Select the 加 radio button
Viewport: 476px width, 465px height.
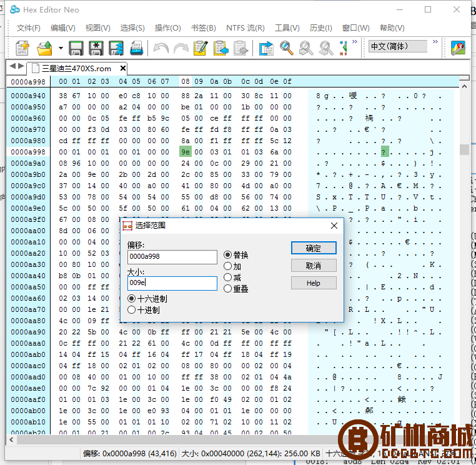pyautogui.click(x=227, y=266)
